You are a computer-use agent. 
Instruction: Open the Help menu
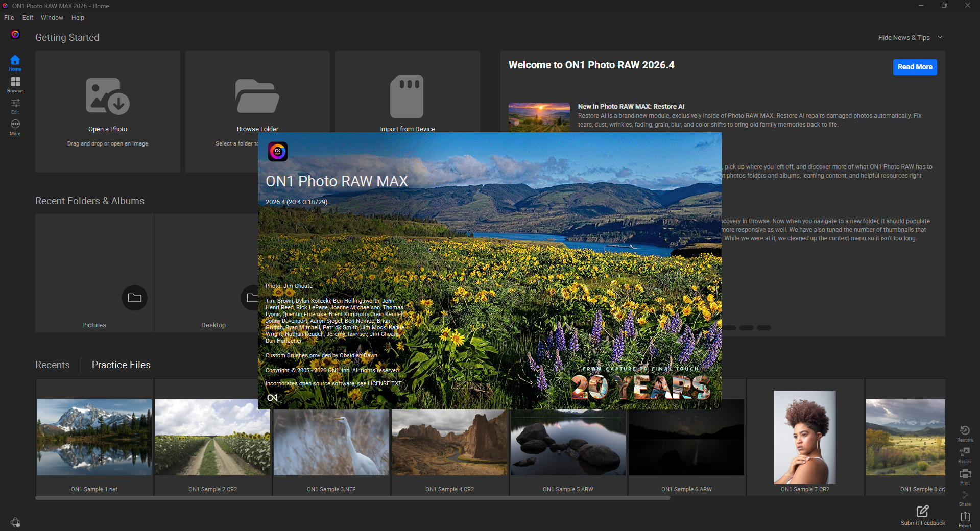coord(78,18)
